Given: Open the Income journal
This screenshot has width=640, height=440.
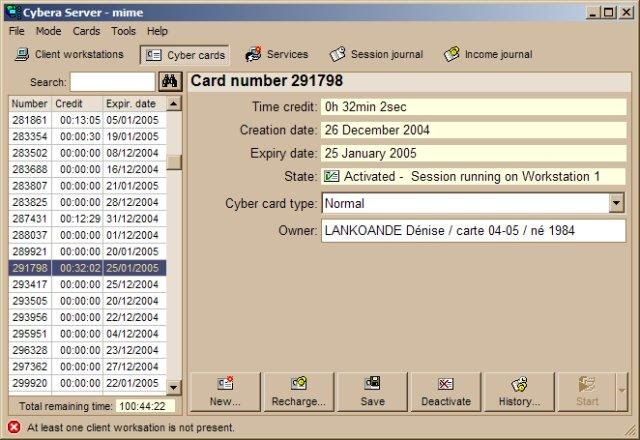Looking at the screenshot, I should [488, 55].
